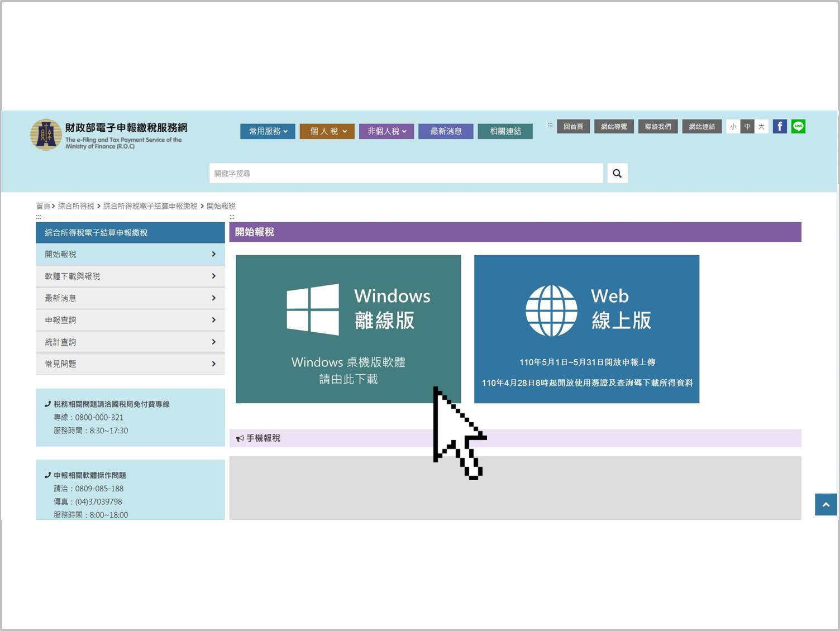Screen dimensions: 840x631
Task: Click fax number (04)37039798 text
Action: [x=98, y=502]
